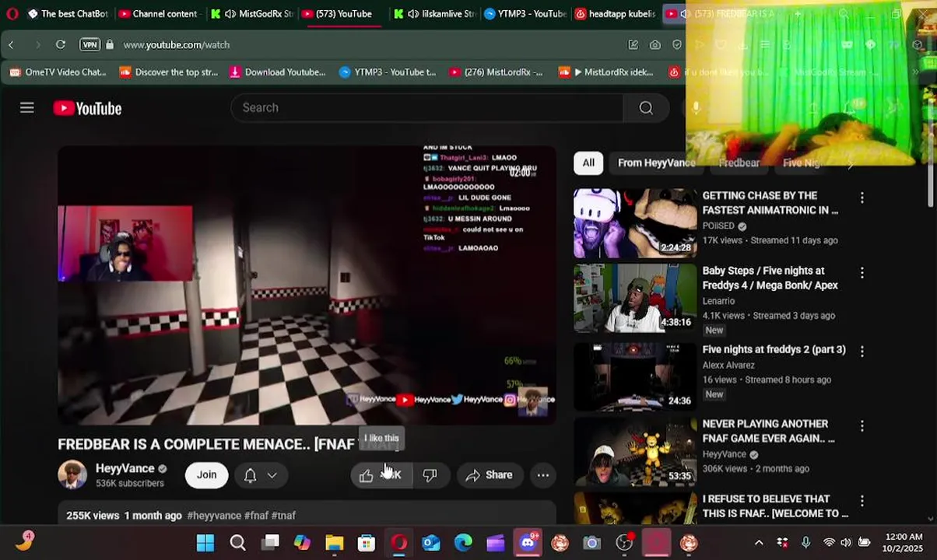Click the HeyyVance channel name

[x=125, y=468]
